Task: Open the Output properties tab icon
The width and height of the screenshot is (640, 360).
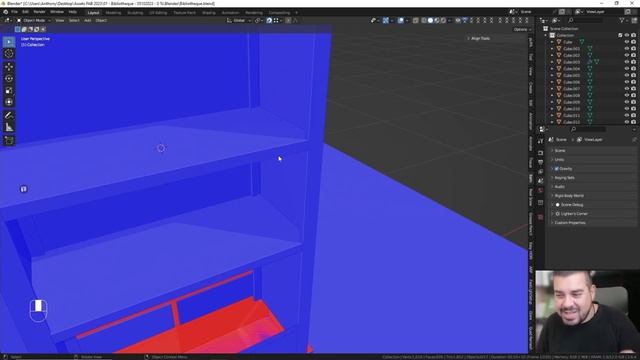Action: pyautogui.click(x=540, y=162)
